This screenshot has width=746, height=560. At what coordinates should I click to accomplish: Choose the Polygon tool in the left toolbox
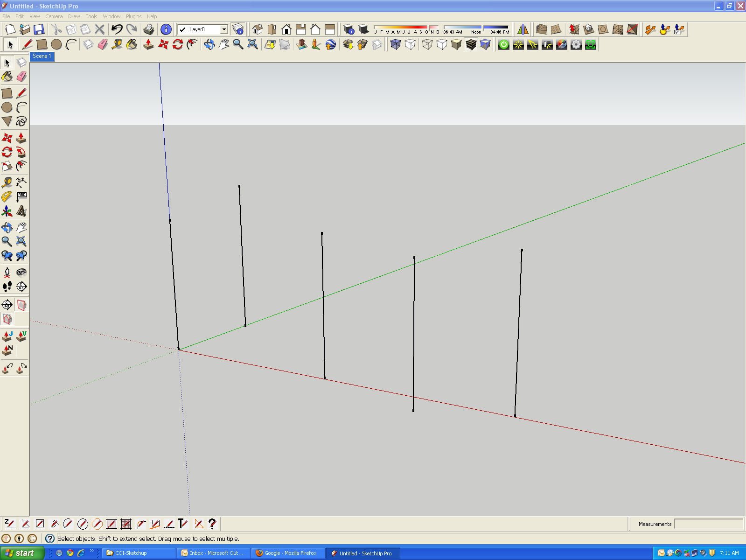click(7, 121)
